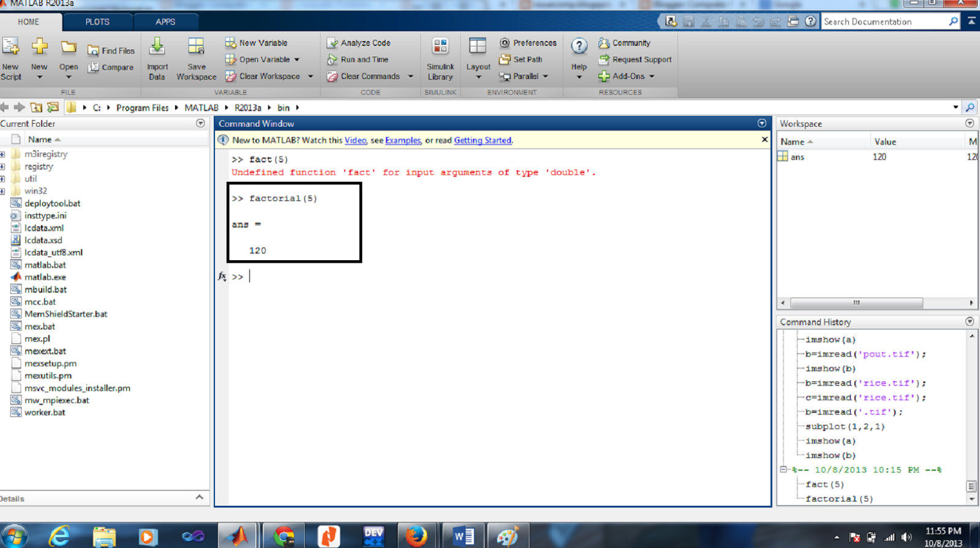Close the New to MATLAB banner

click(x=764, y=140)
